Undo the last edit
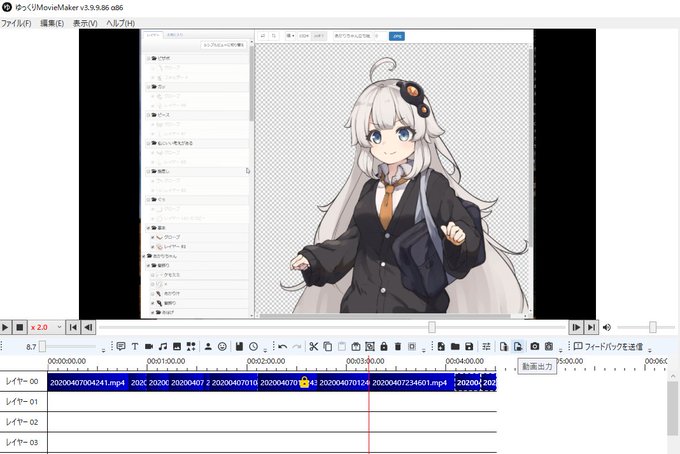680x454 pixels. 283,346
